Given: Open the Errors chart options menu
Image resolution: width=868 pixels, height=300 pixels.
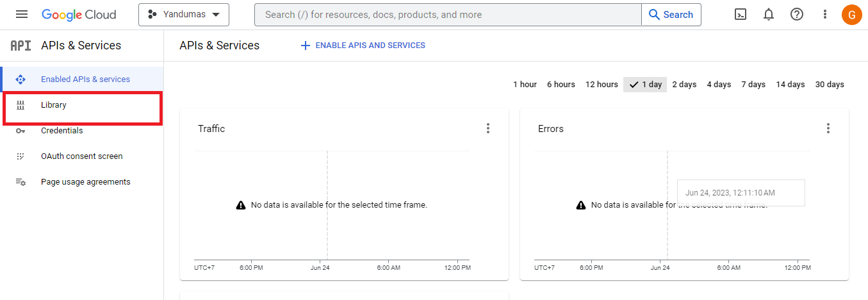Looking at the screenshot, I should point(828,128).
